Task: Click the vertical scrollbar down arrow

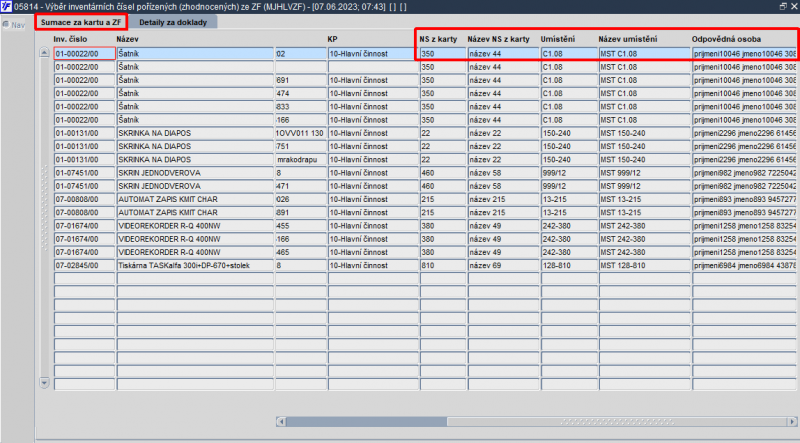Action: pos(44,383)
